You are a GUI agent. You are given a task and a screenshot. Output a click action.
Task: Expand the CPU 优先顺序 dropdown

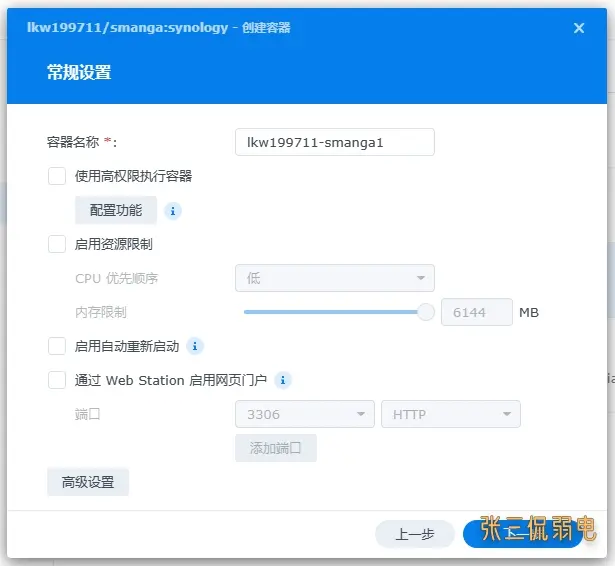click(x=335, y=278)
